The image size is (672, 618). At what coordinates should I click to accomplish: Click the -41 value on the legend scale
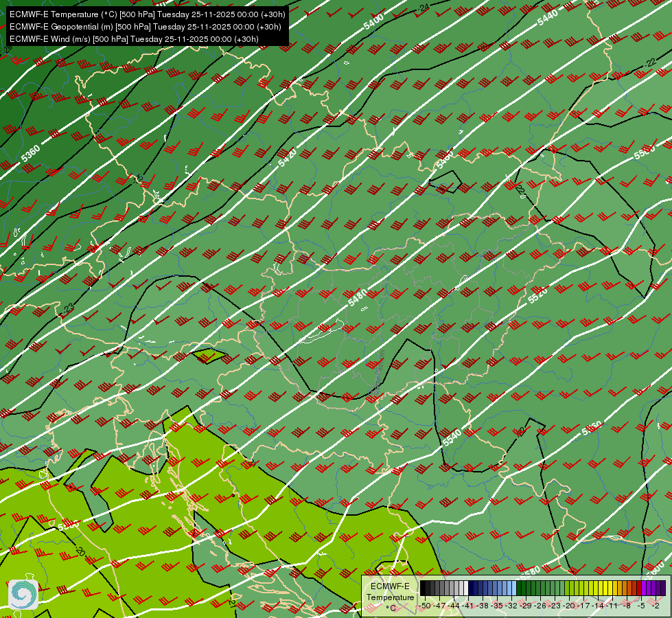point(468,606)
